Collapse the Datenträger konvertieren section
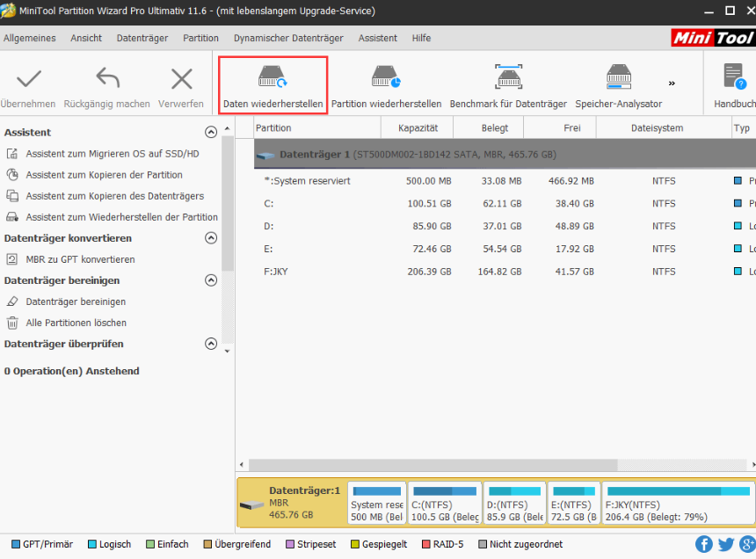Screen dimensions: 756x559 211,238
